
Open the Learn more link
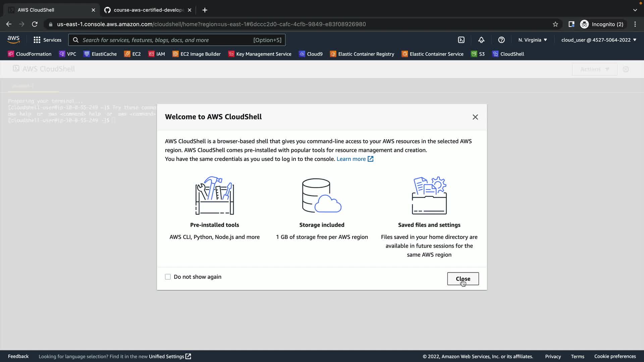click(351, 159)
